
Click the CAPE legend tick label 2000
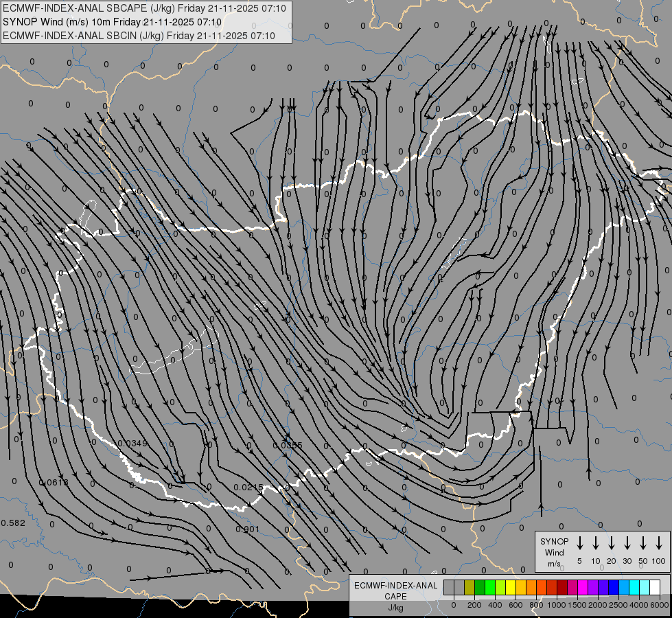pyautogui.click(x=598, y=605)
